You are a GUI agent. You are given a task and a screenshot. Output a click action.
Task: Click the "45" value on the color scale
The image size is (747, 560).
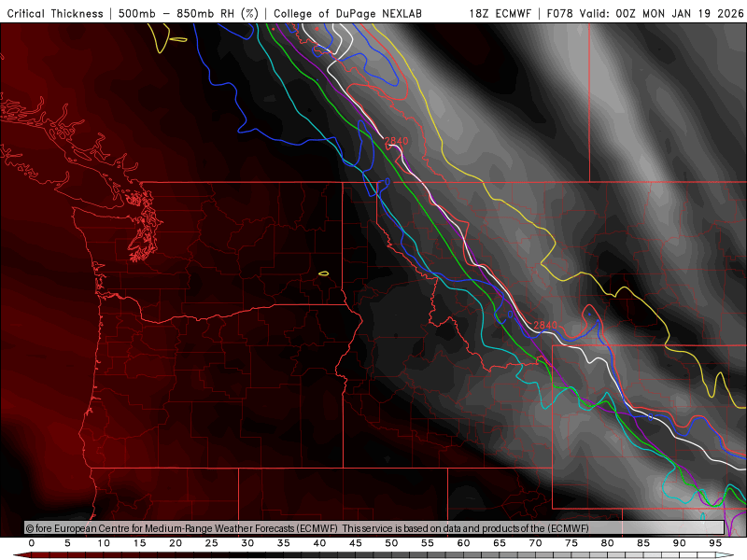click(356, 543)
